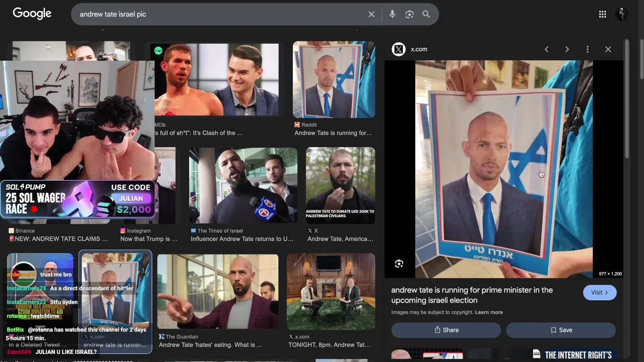Go to previous image in preview panel
644x362 pixels.
click(x=546, y=49)
